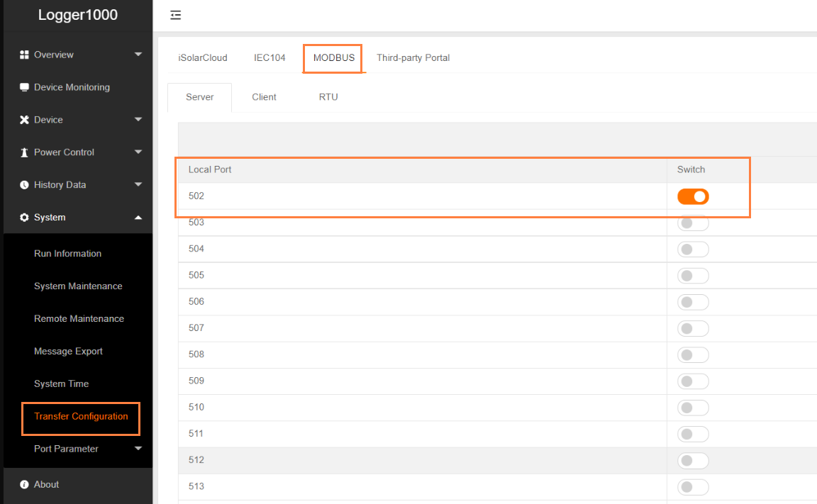Switch to the IEC104 tab
Viewport: 817px width, 504px height.
click(269, 57)
